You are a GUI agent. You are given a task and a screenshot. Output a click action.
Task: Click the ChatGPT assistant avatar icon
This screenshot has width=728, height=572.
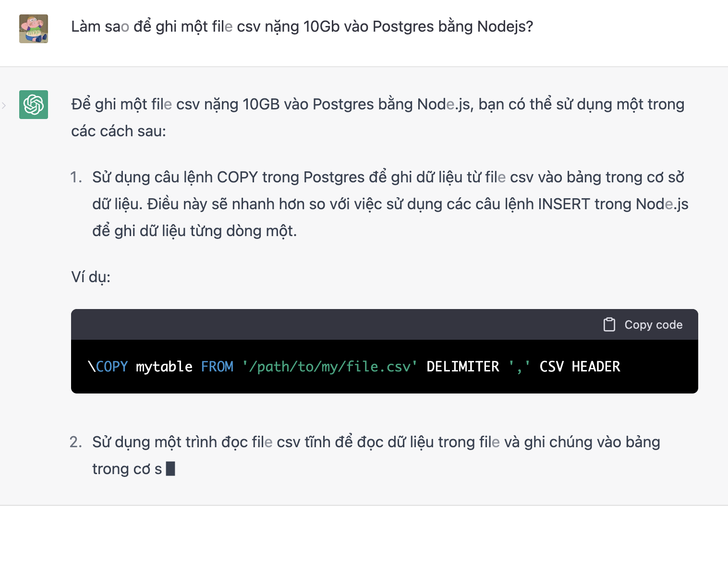(x=33, y=105)
